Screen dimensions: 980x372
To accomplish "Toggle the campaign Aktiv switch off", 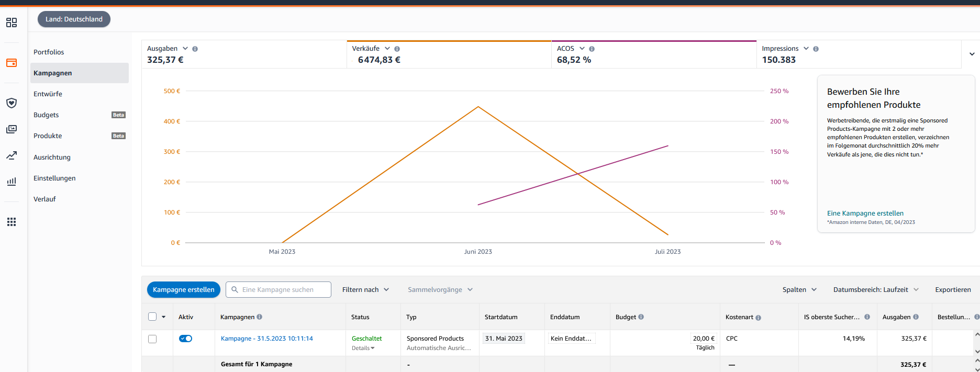I will tap(186, 339).
